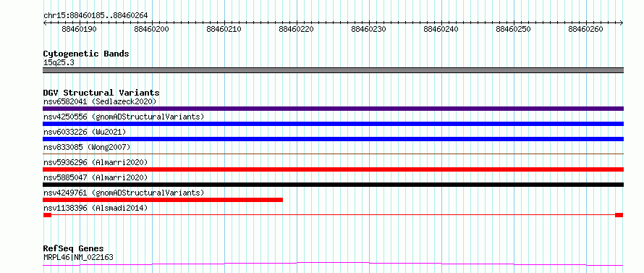This screenshot has height=273, width=644.
Task: Click nsv833085 (Wong2007) label
Action: click(87, 147)
